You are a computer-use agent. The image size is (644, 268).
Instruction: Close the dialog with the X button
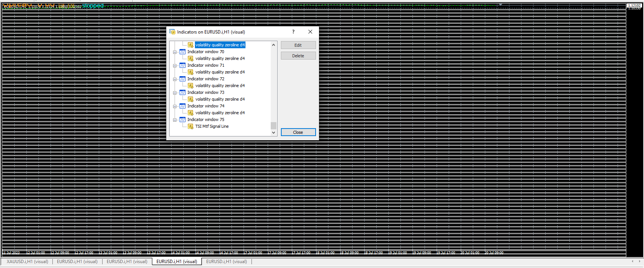[310, 32]
